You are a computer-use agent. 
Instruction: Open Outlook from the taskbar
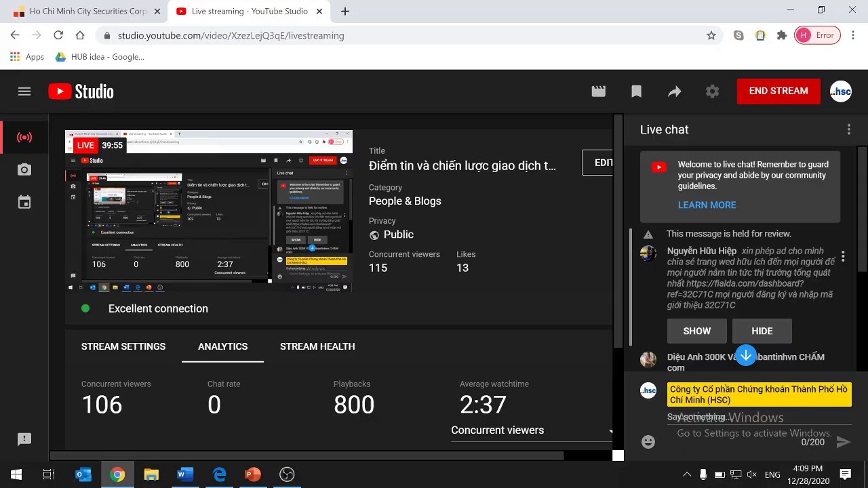[83, 474]
